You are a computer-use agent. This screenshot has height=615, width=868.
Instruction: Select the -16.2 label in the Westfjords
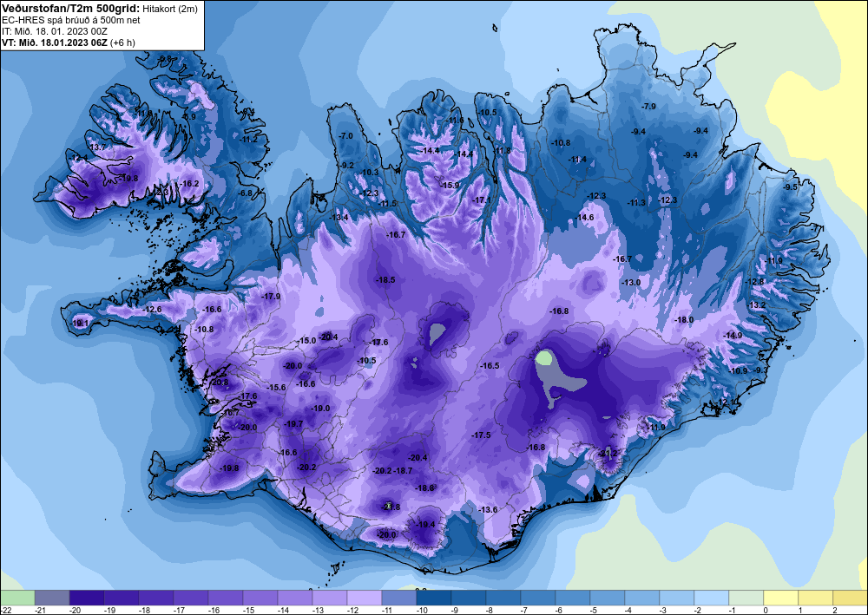point(189,184)
